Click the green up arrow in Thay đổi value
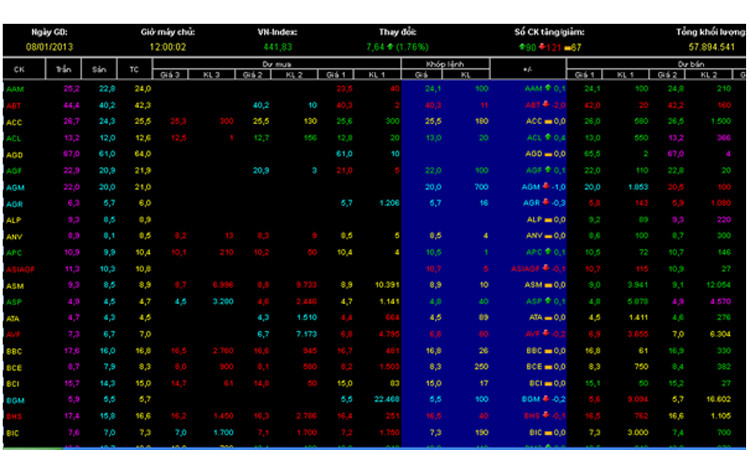750x450 pixels. pos(388,47)
